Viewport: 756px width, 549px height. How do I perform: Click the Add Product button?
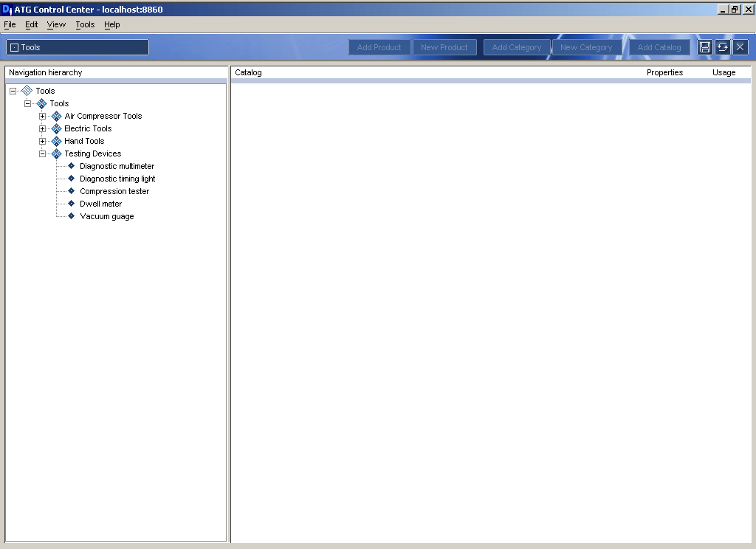pos(379,46)
